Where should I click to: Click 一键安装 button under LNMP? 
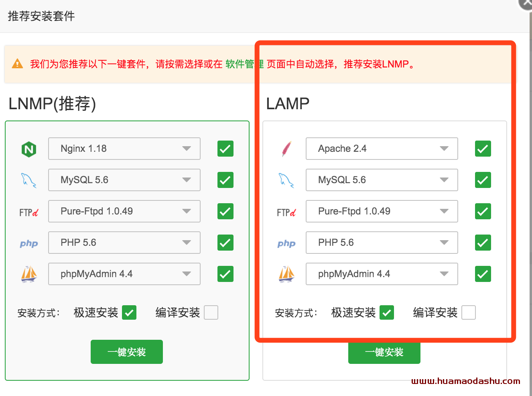pyautogui.click(x=127, y=352)
